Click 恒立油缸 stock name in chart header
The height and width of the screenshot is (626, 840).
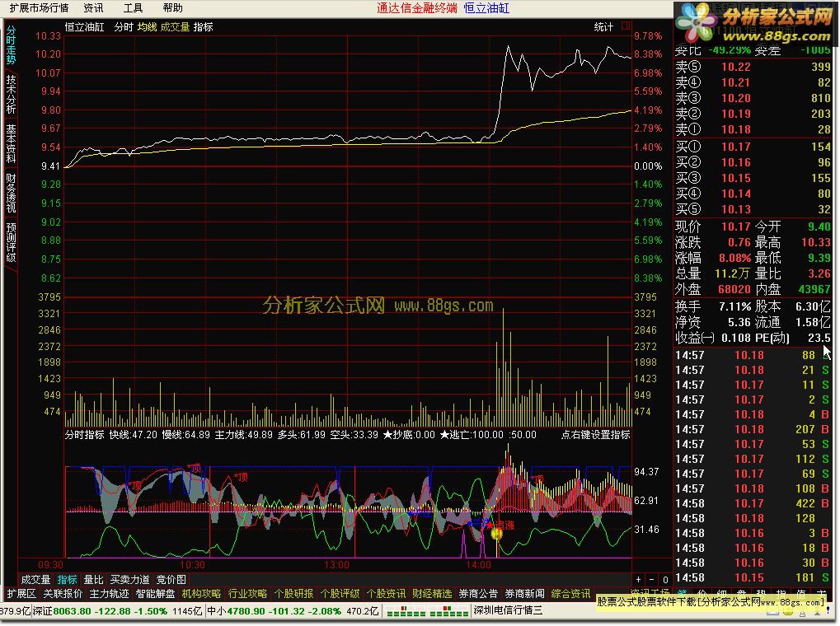click(x=84, y=27)
